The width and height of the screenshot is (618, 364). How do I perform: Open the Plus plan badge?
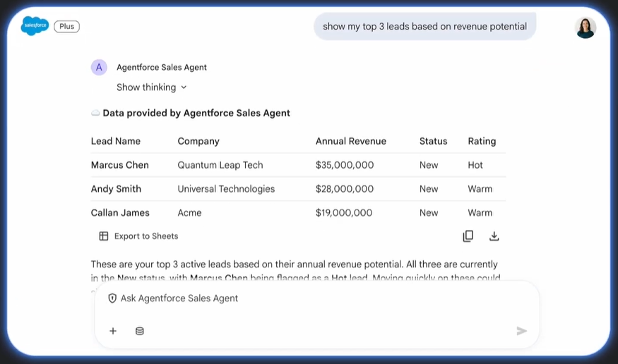click(66, 26)
